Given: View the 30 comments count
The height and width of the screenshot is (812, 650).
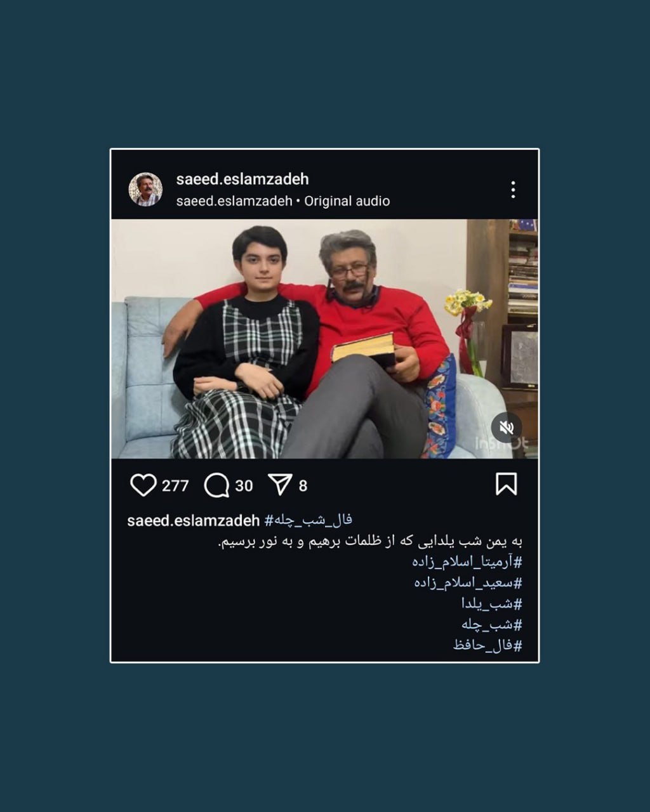Looking at the screenshot, I should coord(244,486).
